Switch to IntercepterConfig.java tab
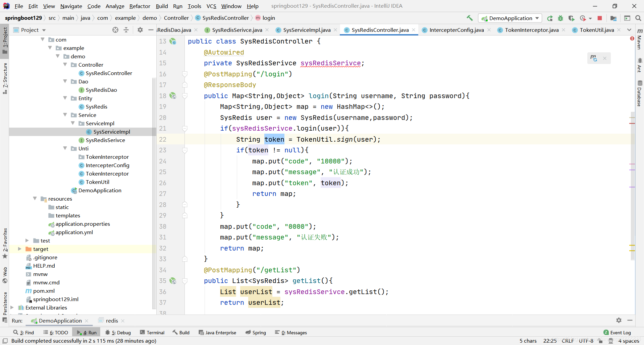 pos(457,30)
